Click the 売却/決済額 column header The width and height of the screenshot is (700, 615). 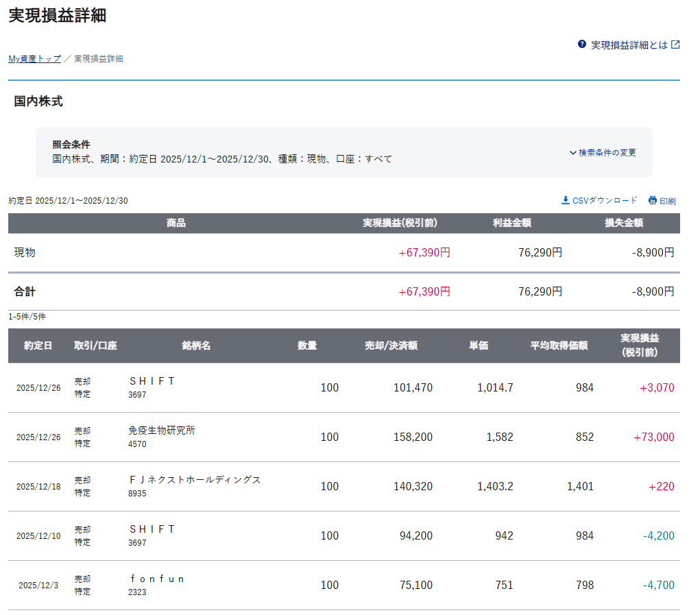click(391, 346)
